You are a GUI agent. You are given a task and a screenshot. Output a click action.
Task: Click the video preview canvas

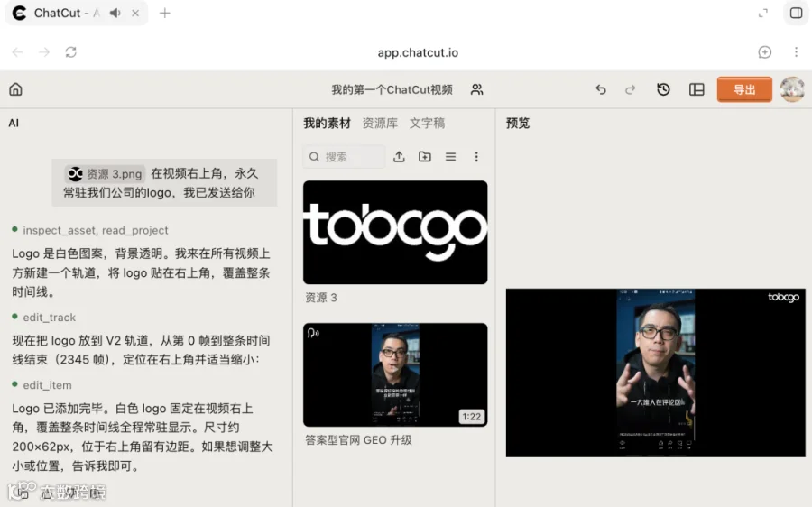[656, 373]
